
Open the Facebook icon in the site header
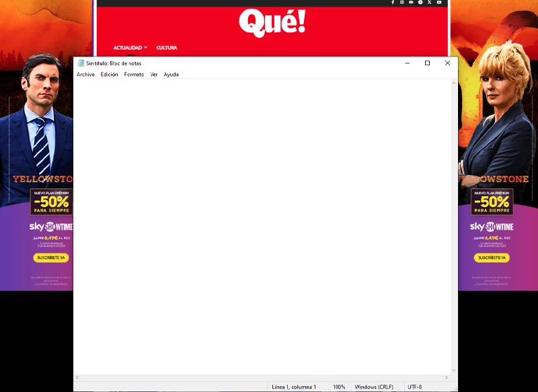(x=393, y=3)
